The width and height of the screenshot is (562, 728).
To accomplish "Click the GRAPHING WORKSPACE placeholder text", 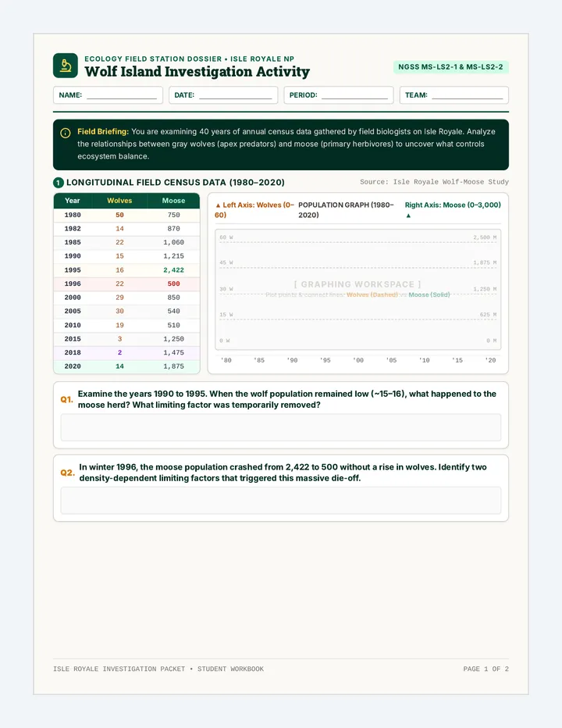I will point(357,284).
